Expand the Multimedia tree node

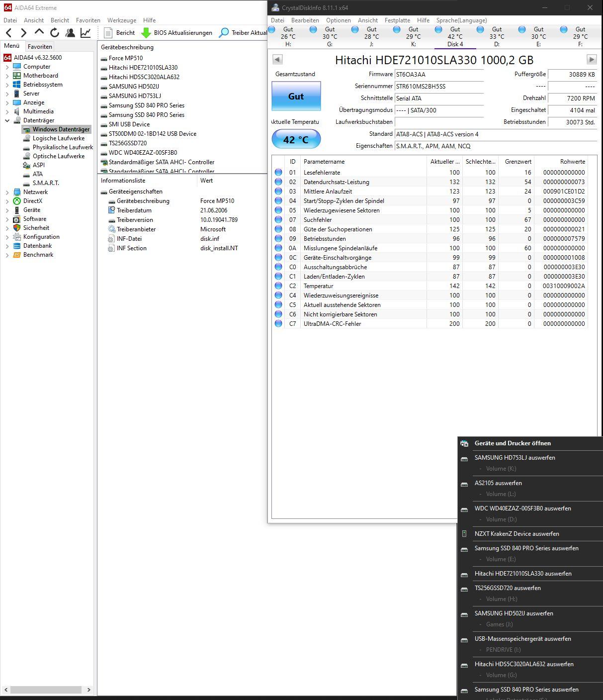click(7, 111)
